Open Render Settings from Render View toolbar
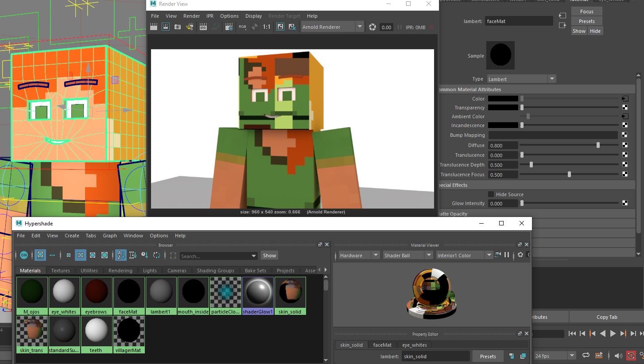 tap(229, 27)
